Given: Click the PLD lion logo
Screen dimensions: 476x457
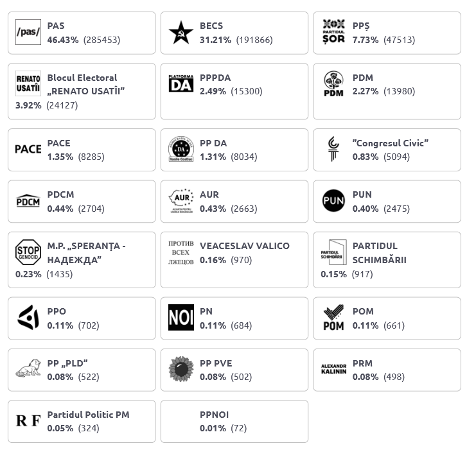Looking at the screenshot, I should [28, 368].
